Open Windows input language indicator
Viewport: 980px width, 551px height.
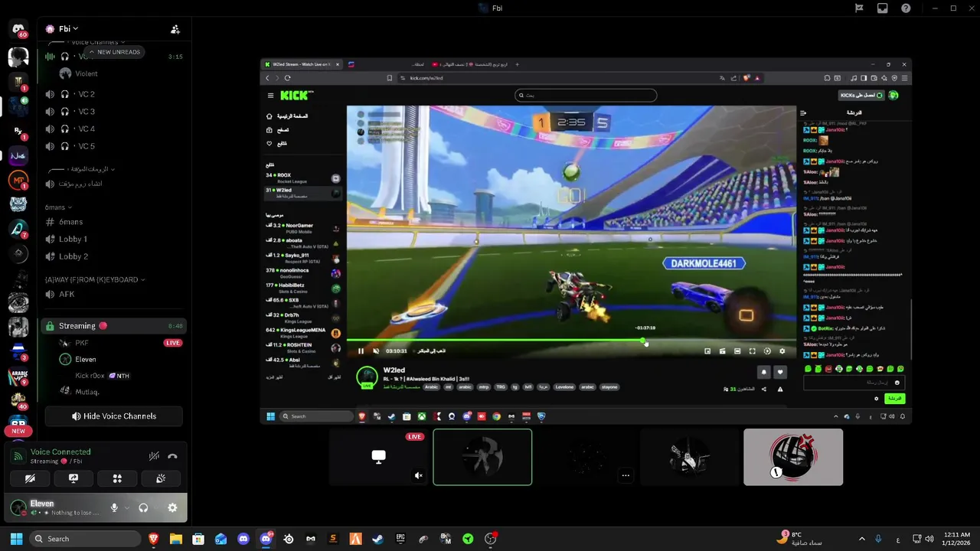898,539
